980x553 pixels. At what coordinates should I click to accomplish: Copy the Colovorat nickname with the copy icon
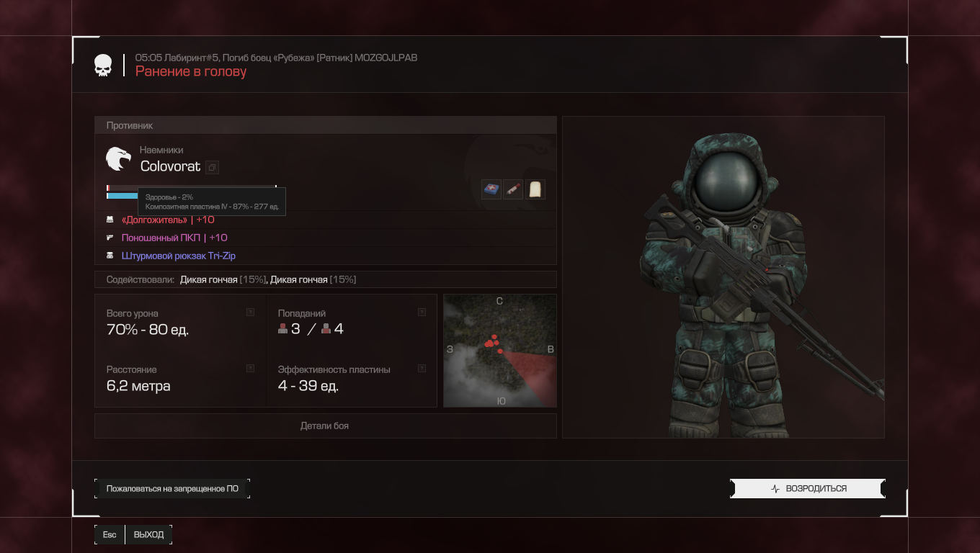(212, 168)
